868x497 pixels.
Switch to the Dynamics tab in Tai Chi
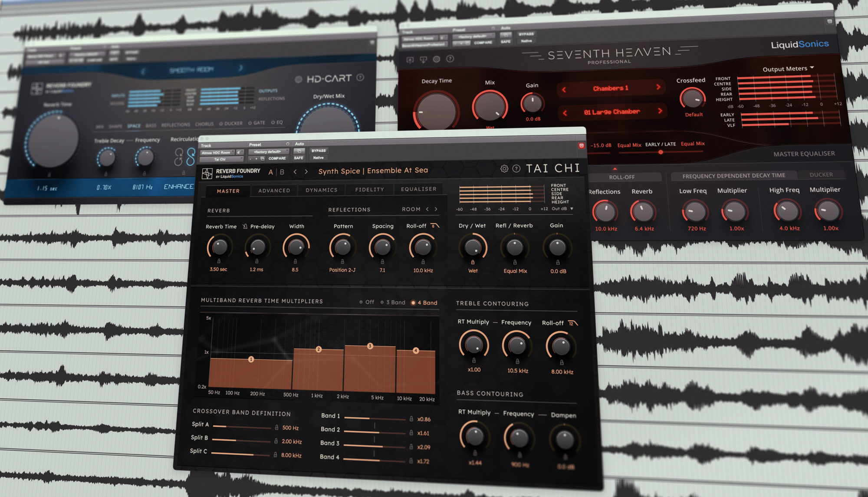tap(321, 190)
